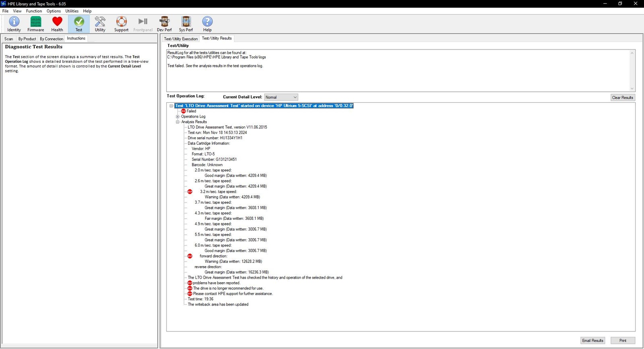This screenshot has width=644, height=349.
Task: Click stop icon beside 3.2 m/sec tape speed
Action: point(190,192)
